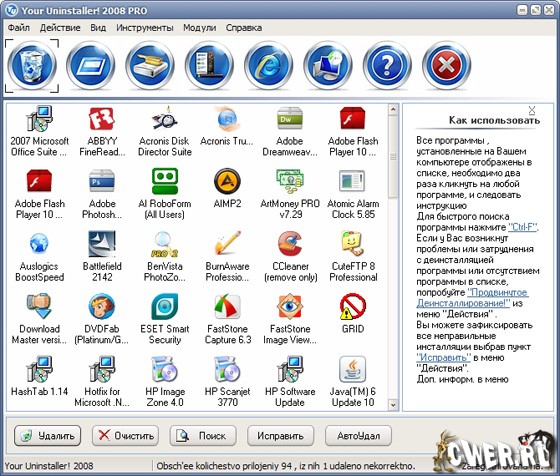
Task: Open the Файл menu
Action: pos(19,28)
